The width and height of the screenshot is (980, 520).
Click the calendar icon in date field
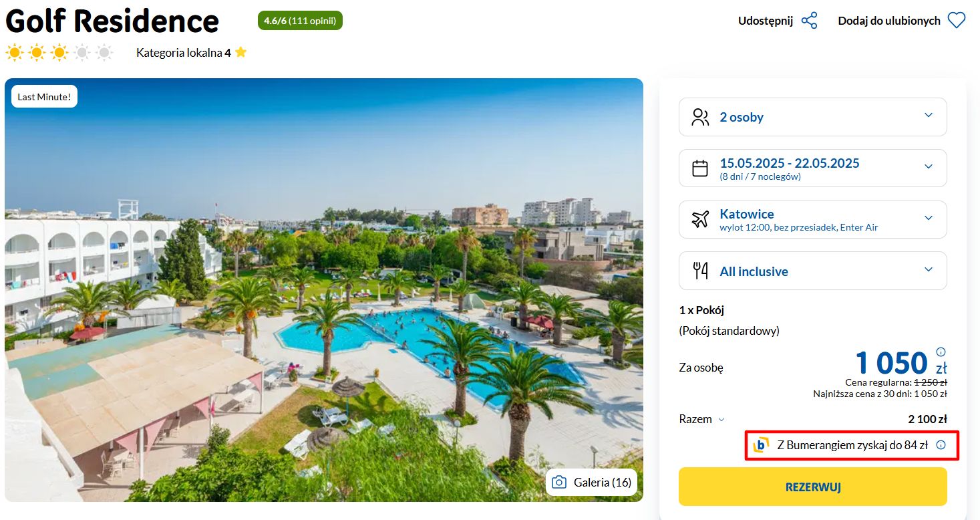[x=700, y=168]
